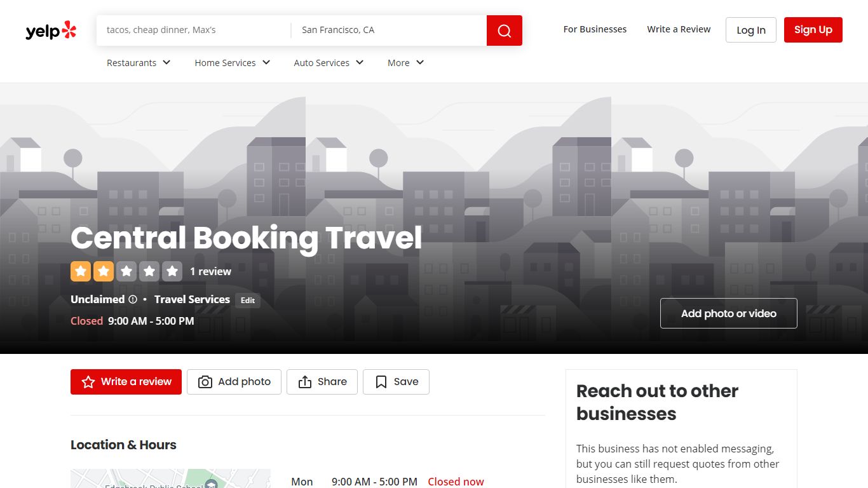Click the location map thumbnail
This screenshot has height=488, width=868.
tap(170, 478)
